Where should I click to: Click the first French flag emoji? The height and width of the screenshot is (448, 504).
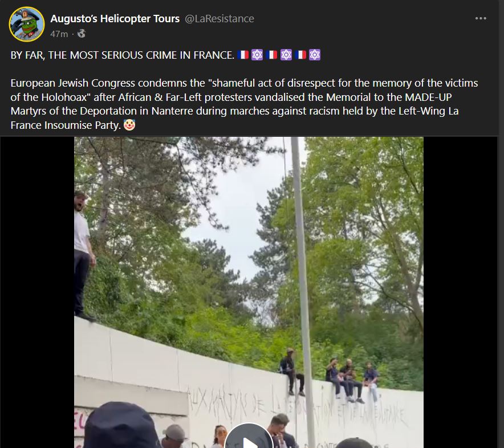click(243, 55)
